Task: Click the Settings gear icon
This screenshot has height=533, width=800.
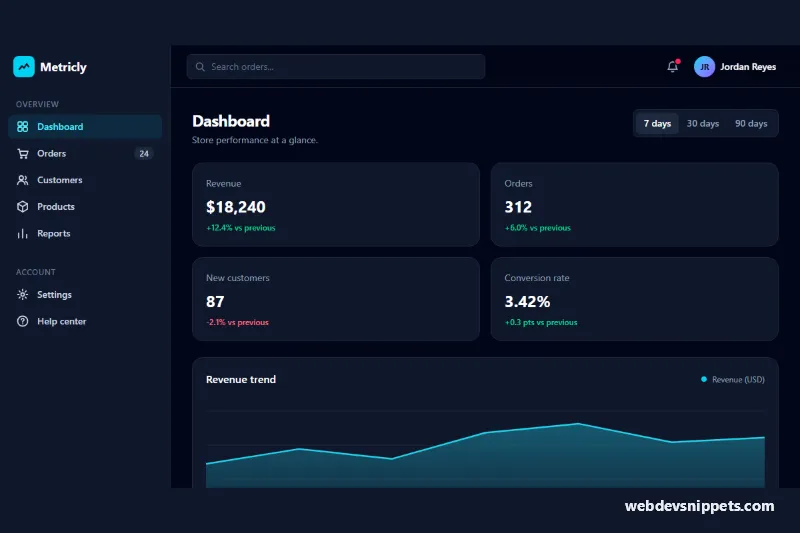Action: click(22, 294)
